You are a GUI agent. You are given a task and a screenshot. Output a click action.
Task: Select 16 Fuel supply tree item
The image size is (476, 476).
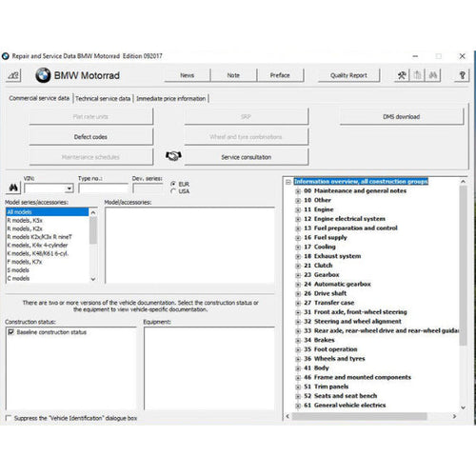(x=326, y=237)
